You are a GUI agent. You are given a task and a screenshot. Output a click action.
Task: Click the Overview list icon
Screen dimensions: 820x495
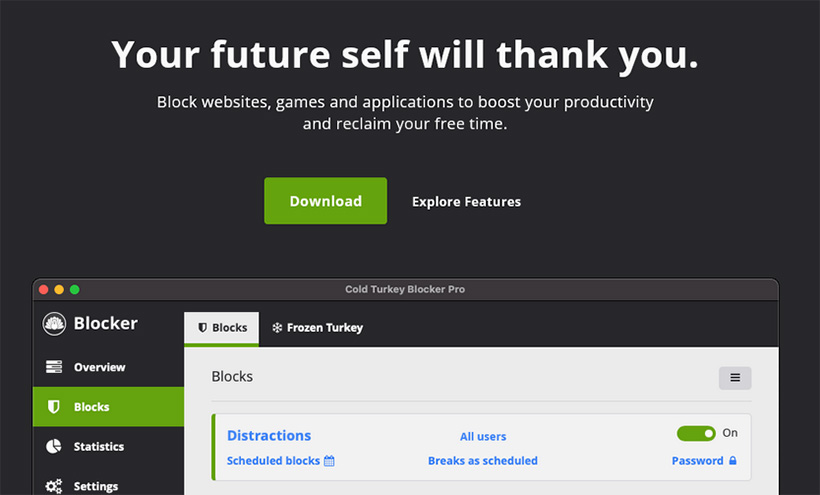[x=53, y=367]
